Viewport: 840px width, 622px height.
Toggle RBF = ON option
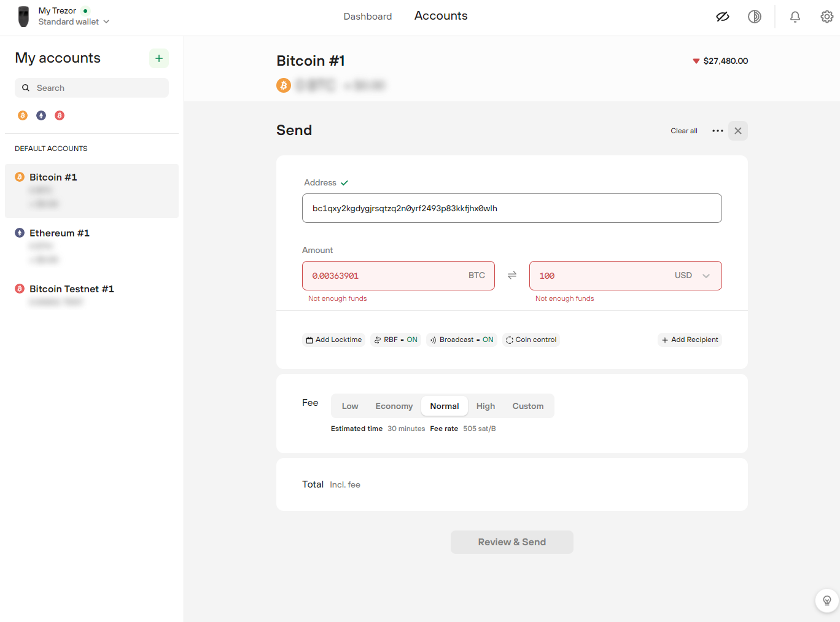point(396,340)
